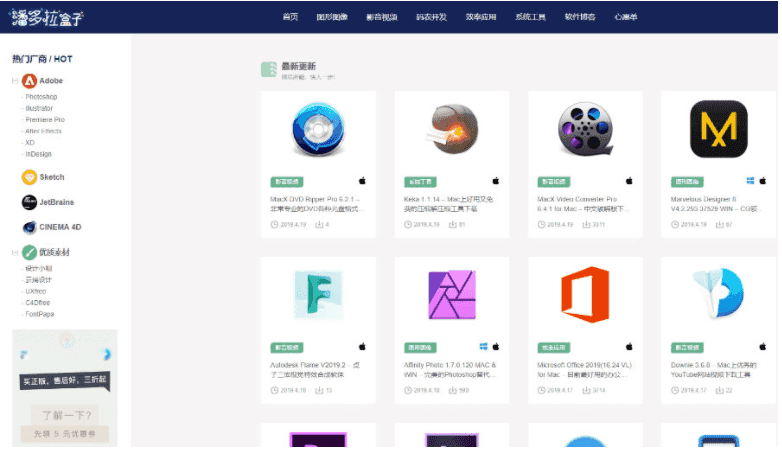Open the Downie app icon
Screen dimensions: 782x457
click(x=719, y=293)
